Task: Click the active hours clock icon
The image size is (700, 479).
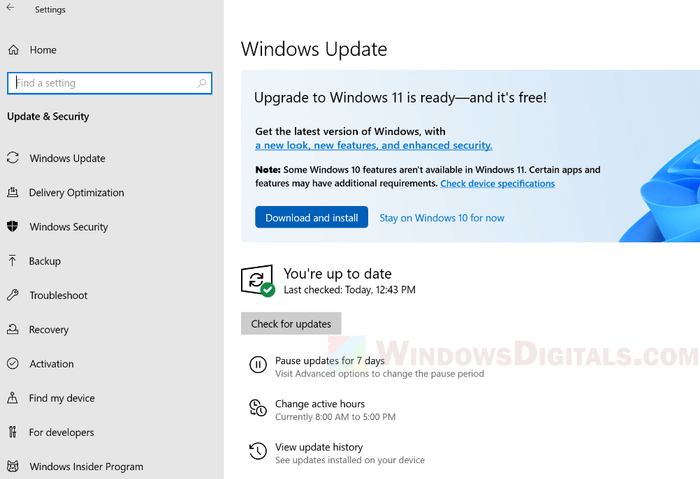Action: coord(258,408)
